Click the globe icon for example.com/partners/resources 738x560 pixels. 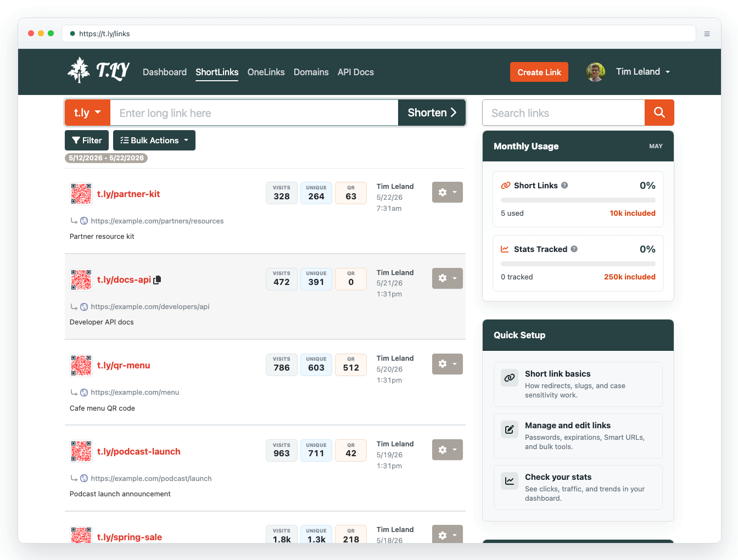point(84,221)
